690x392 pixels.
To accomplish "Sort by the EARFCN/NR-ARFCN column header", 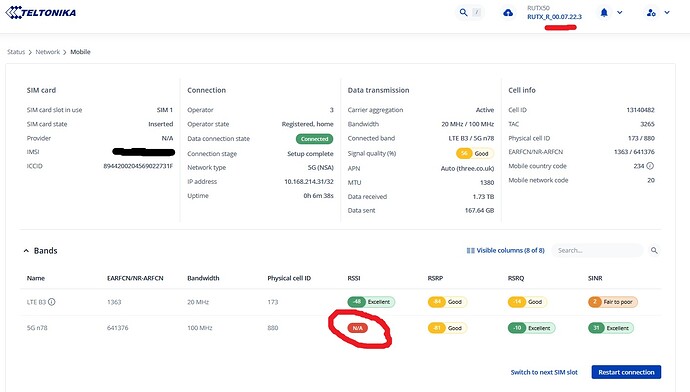I will point(135,278).
